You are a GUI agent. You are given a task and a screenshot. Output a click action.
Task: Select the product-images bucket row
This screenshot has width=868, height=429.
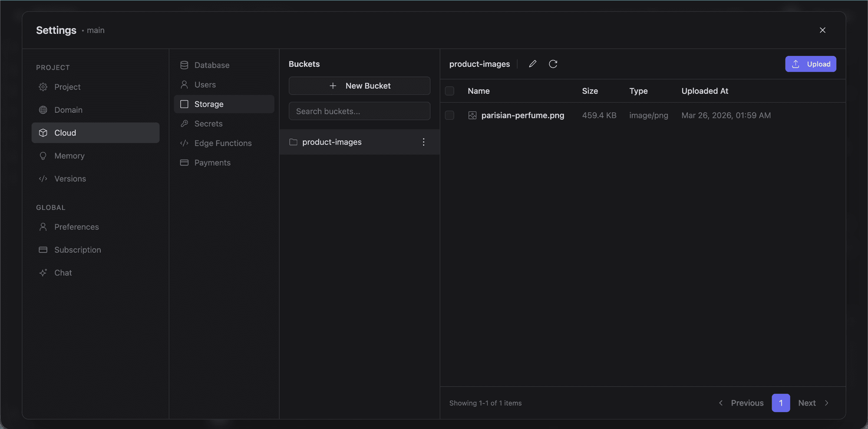[360, 142]
